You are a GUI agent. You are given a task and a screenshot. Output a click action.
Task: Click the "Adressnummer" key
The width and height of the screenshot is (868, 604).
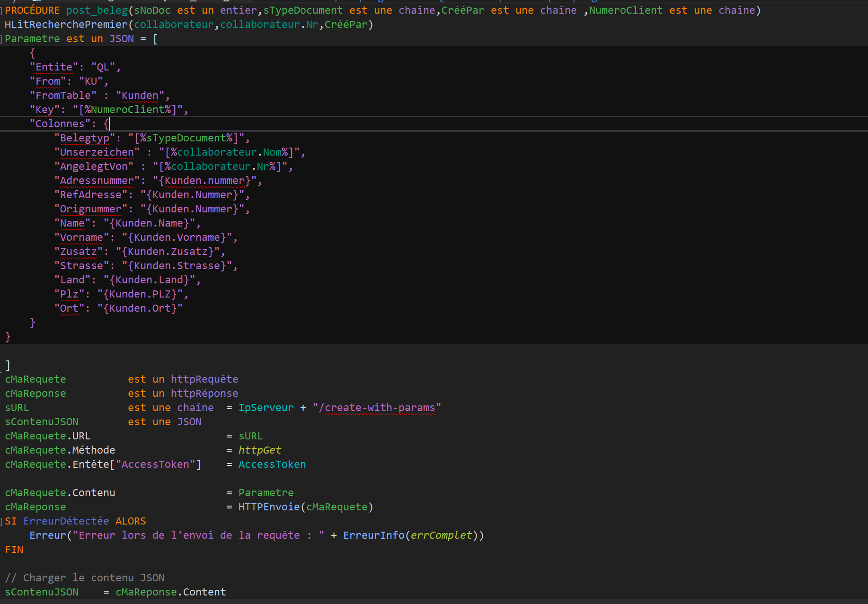pos(97,181)
